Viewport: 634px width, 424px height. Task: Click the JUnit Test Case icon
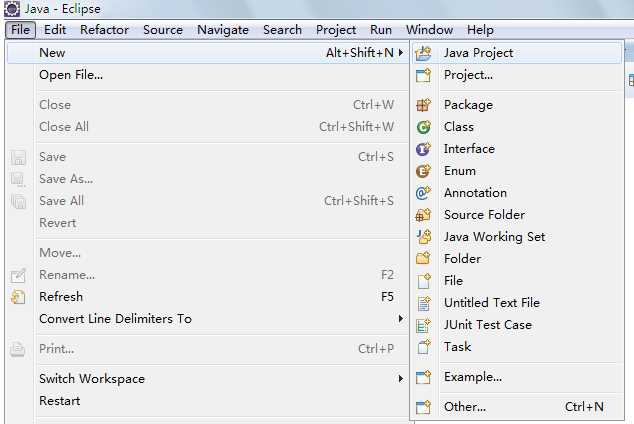click(x=423, y=325)
